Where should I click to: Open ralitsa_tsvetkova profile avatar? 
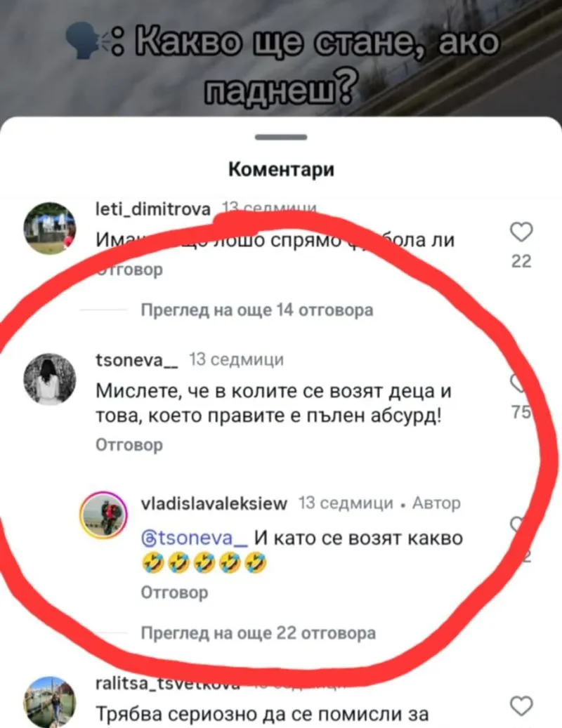(50, 702)
